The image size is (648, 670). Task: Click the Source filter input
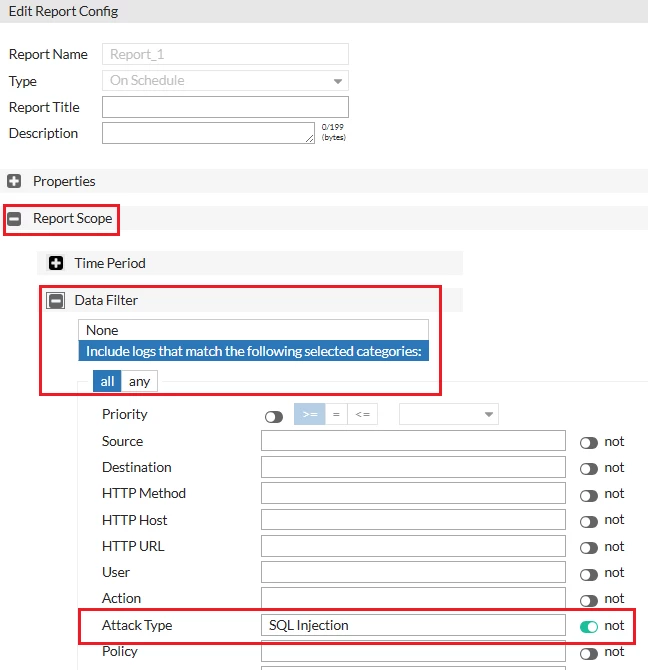(413, 441)
